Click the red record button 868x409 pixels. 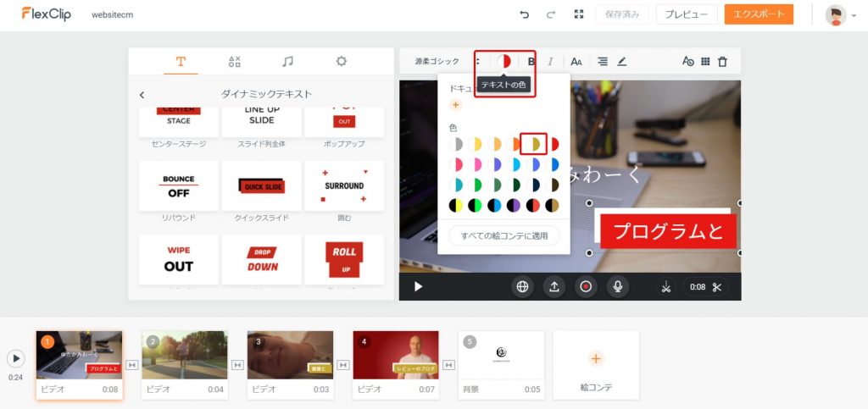585,286
